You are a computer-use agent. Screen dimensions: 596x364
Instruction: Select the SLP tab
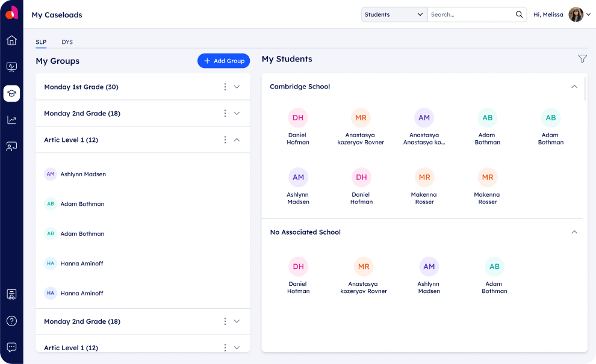[x=41, y=42]
